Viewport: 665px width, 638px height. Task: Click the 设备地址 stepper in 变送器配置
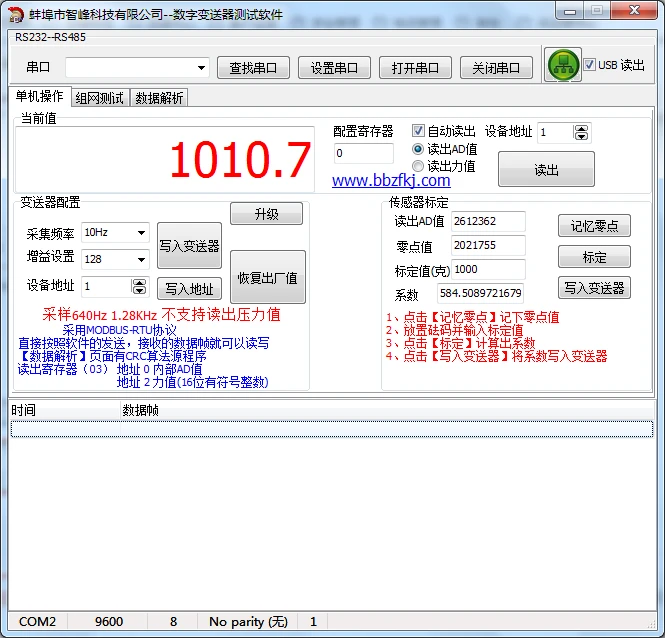pos(140,287)
